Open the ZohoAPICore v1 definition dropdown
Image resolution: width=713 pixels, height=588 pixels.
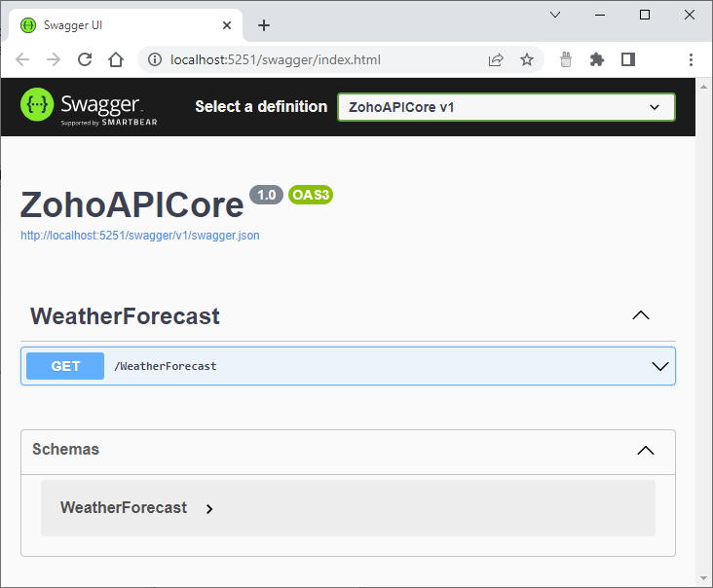507,107
